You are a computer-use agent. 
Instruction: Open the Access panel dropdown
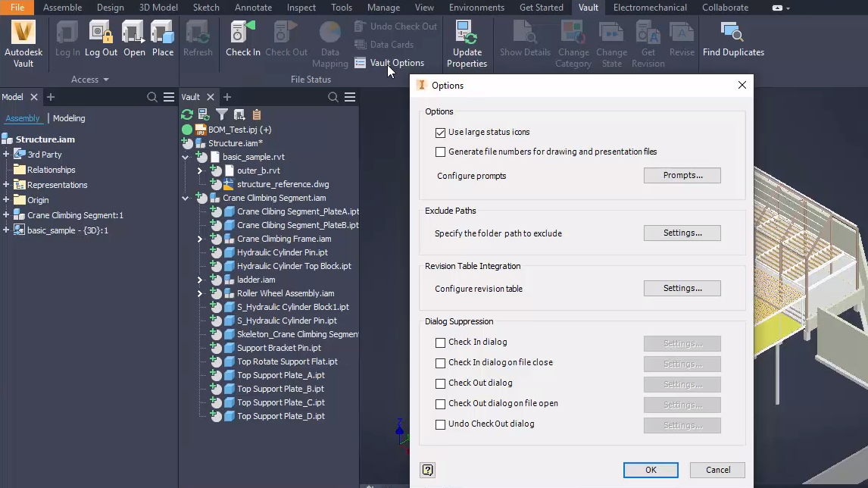(x=89, y=80)
